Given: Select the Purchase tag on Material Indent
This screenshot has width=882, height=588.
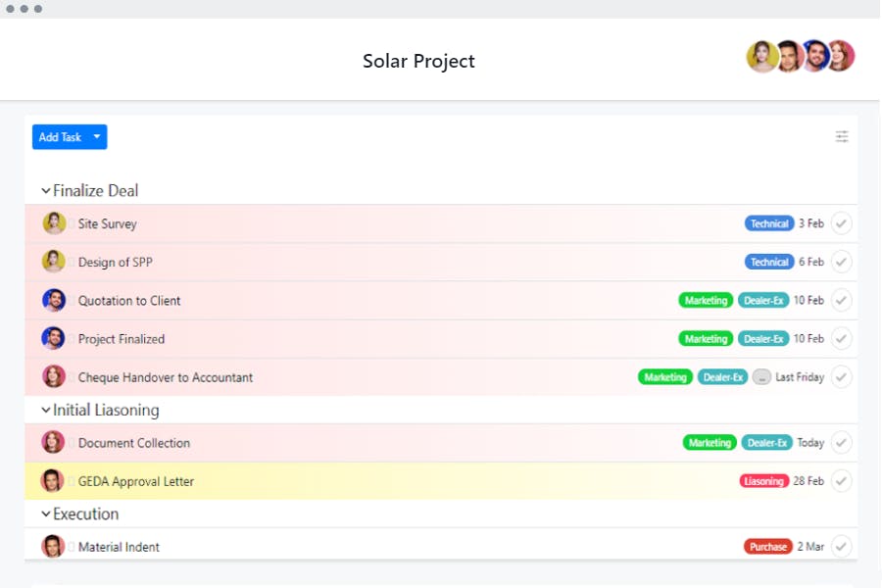Looking at the screenshot, I should tap(767, 546).
